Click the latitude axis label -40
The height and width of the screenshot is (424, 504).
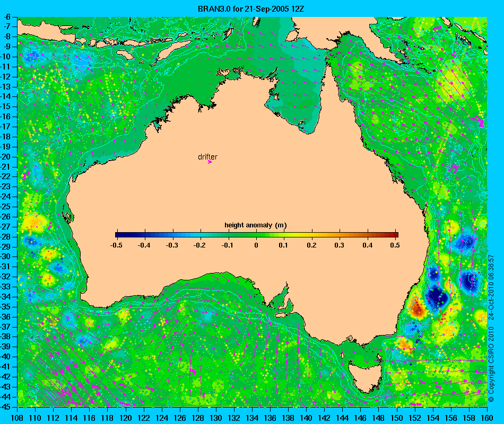pos(6,357)
